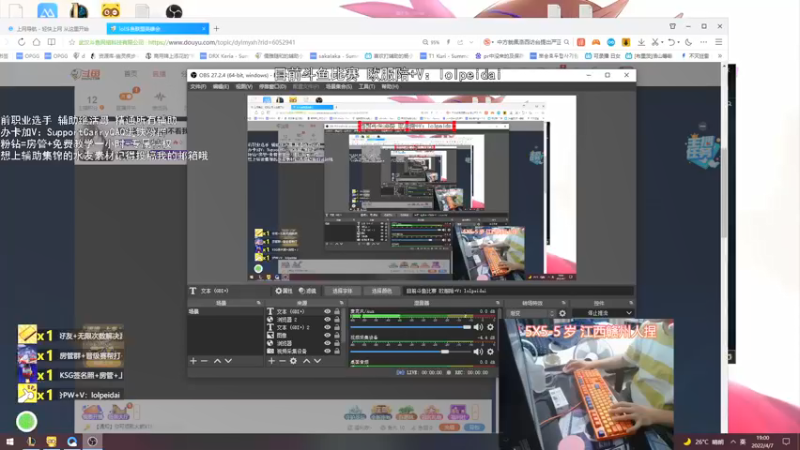Open OBS 场景集合(S) menu

pyautogui.click(x=339, y=87)
